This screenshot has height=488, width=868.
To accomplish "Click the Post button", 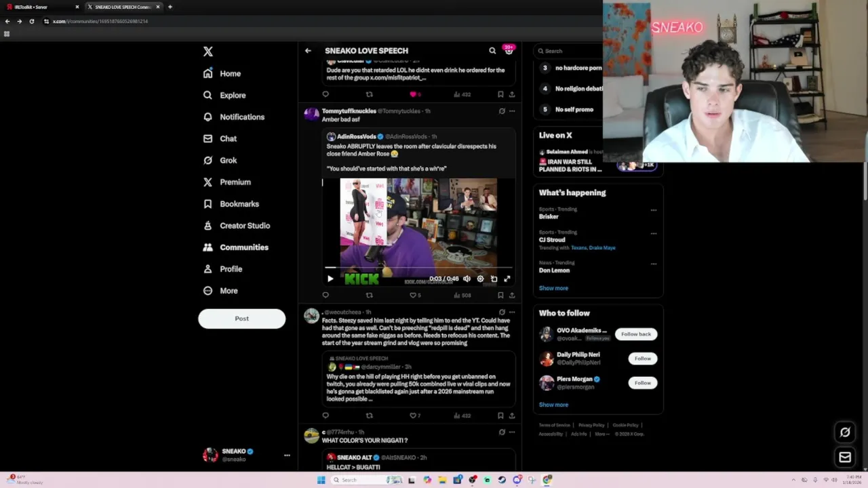I will [x=241, y=319].
